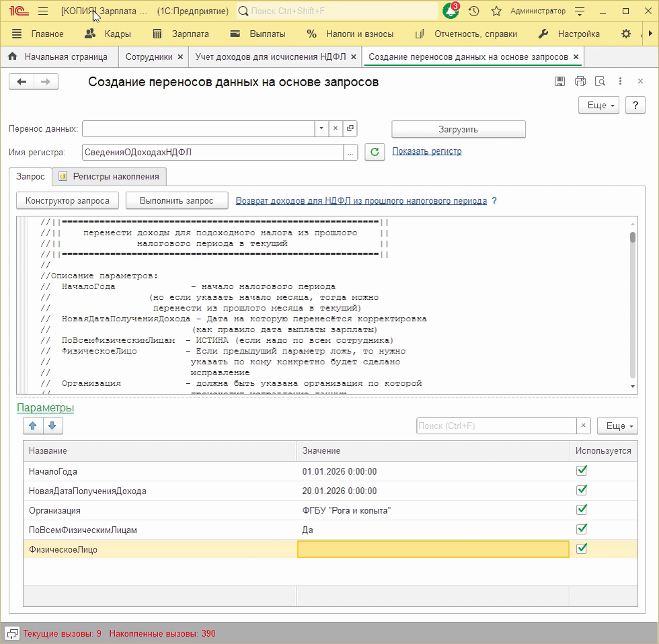Save form with the diskette icon
The height and width of the screenshot is (644, 659).
[559, 81]
